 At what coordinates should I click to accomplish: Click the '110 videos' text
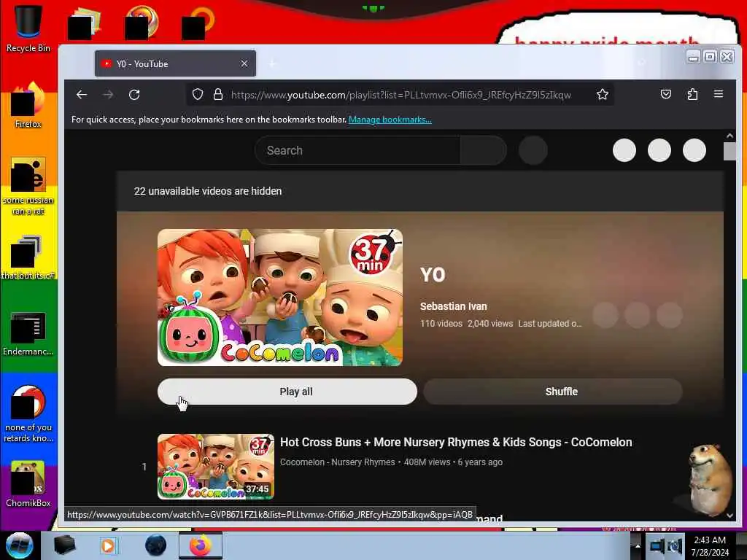(x=441, y=323)
